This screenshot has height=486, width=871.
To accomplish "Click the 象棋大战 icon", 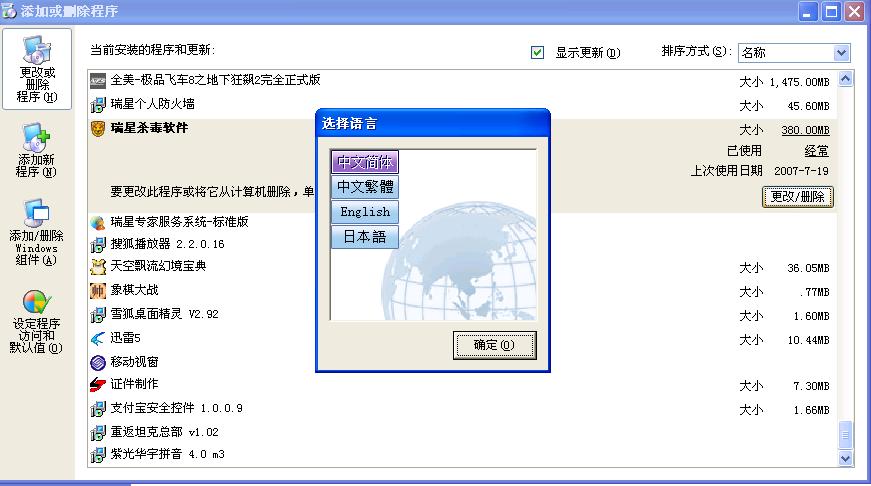I will pos(98,290).
